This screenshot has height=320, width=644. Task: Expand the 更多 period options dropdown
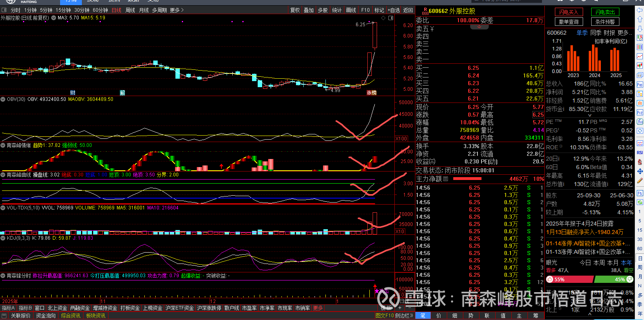click(x=177, y=10)
